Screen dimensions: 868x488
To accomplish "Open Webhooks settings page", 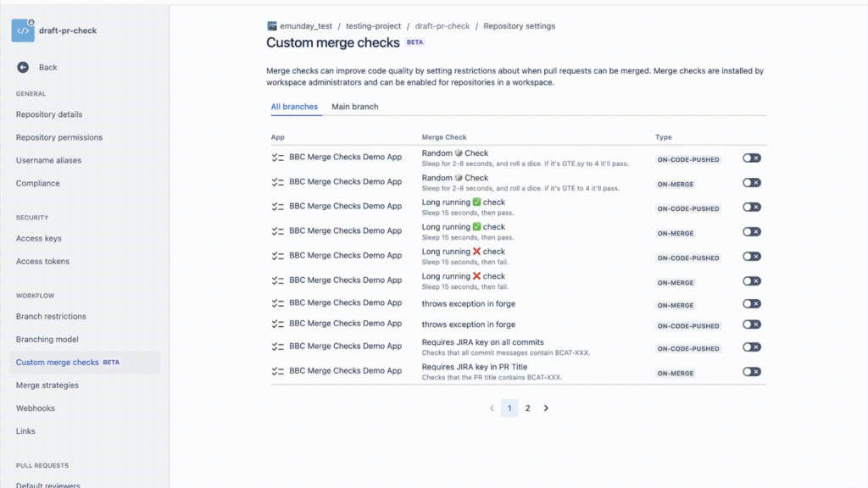I will click(36, 408).
